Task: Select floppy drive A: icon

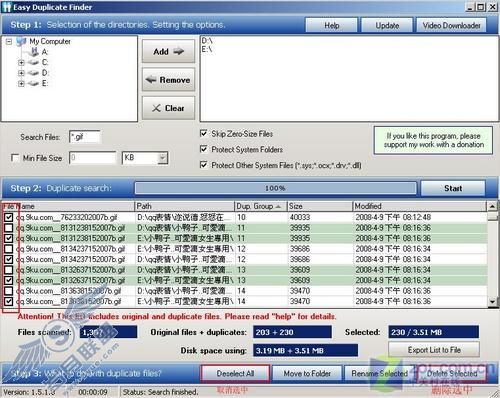Action: (x=34, y=52)
